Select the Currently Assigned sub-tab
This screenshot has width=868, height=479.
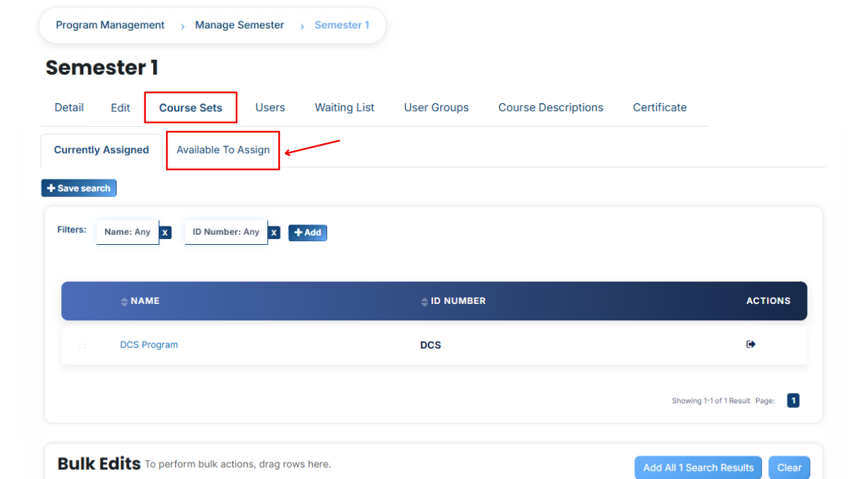click(x=102, y=150)
